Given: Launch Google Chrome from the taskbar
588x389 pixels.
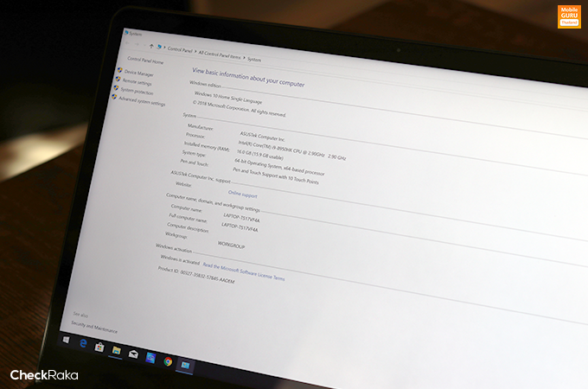Looking at the screenshot, I should pyautogui.click(x=168, y=361).
